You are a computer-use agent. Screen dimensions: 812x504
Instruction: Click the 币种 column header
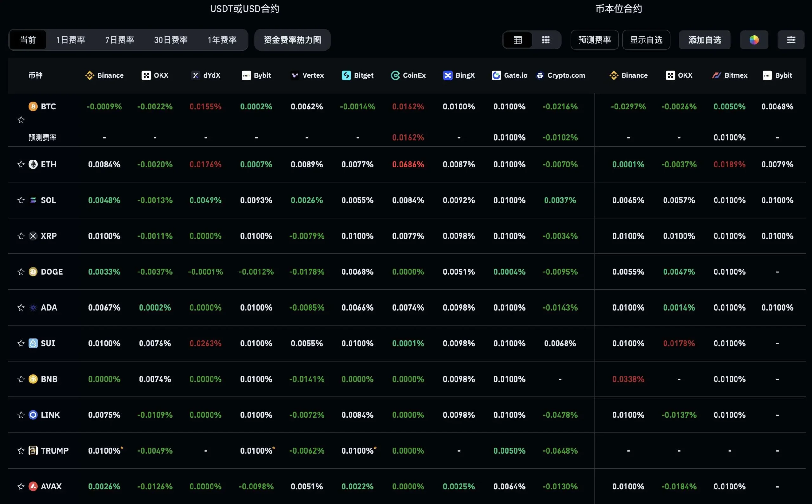35,75
